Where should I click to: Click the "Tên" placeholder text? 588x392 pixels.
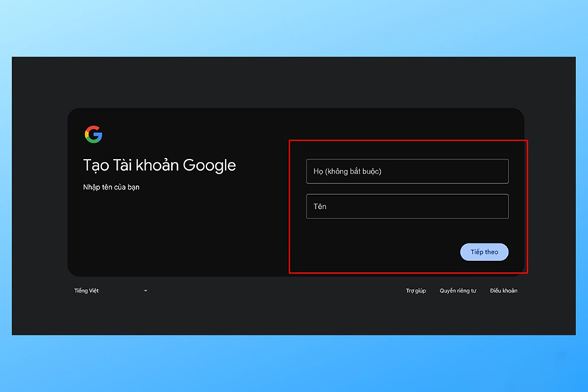pyautogui.click(x=320, y=207)
